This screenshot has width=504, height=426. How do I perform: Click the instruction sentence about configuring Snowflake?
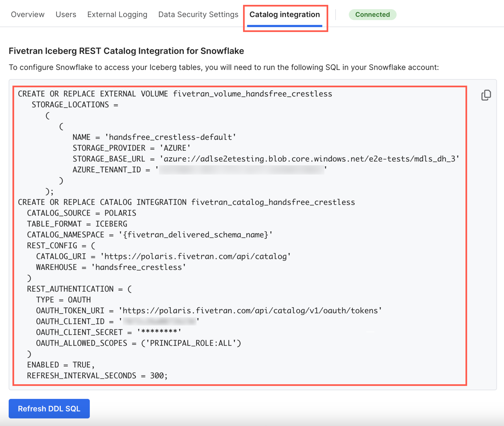224,67
